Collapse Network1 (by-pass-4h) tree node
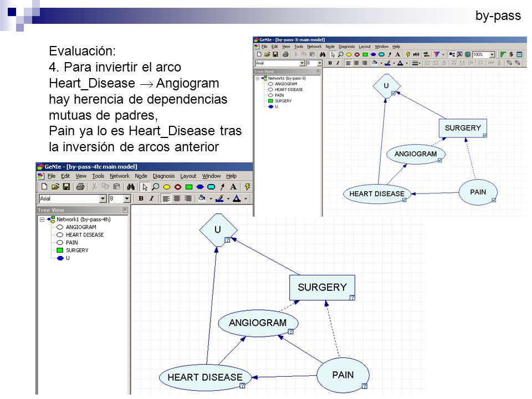 point(42,219)
